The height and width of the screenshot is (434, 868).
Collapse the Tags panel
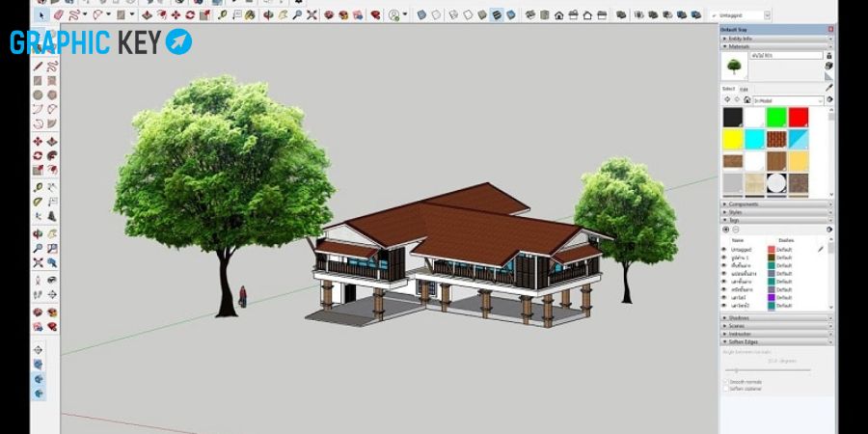(776, 220)
